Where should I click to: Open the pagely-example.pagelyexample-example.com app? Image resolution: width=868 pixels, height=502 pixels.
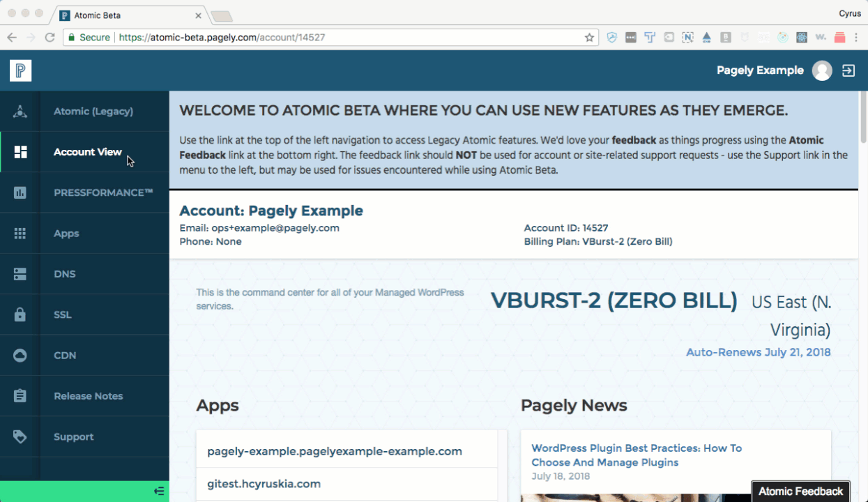[x=335, y=451]
